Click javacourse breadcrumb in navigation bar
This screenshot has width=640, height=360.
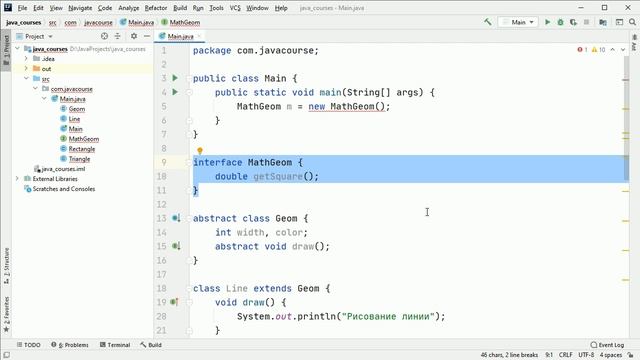(x=98, y=22)
